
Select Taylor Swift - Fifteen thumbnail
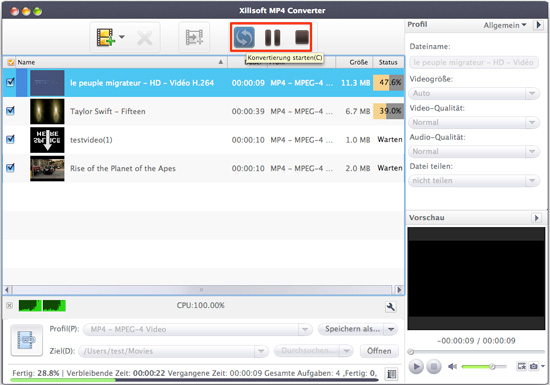tap(47, 111)
